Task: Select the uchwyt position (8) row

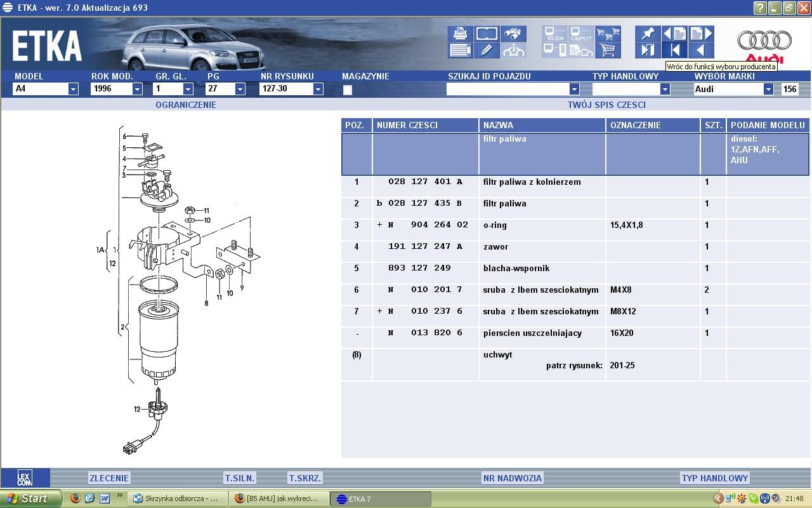Action: [575, 364]
